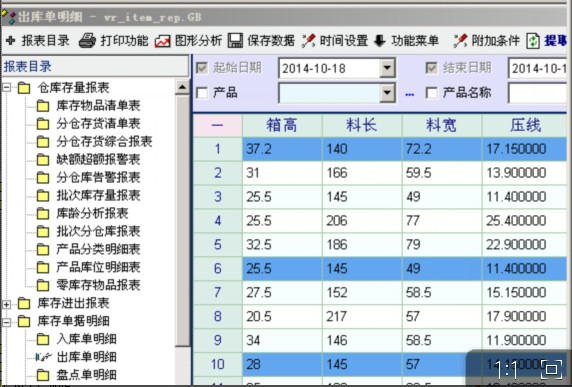Click the 保存数据 floppy disk icon
The height and width of the screenshot is (387, 572).
pos(235,40)
